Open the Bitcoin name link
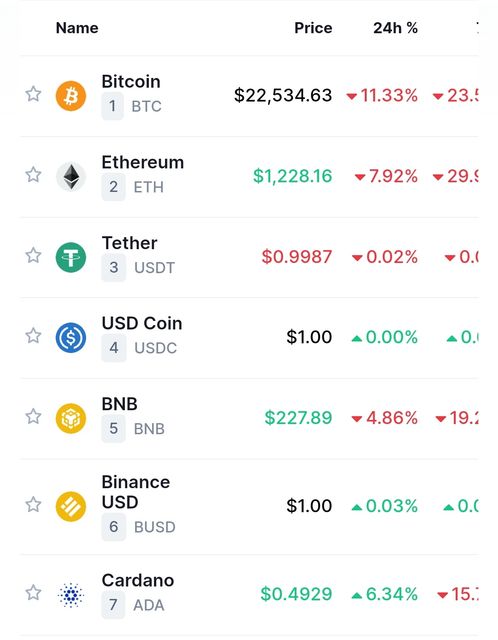The image size is (498, 640). (131, 81)
